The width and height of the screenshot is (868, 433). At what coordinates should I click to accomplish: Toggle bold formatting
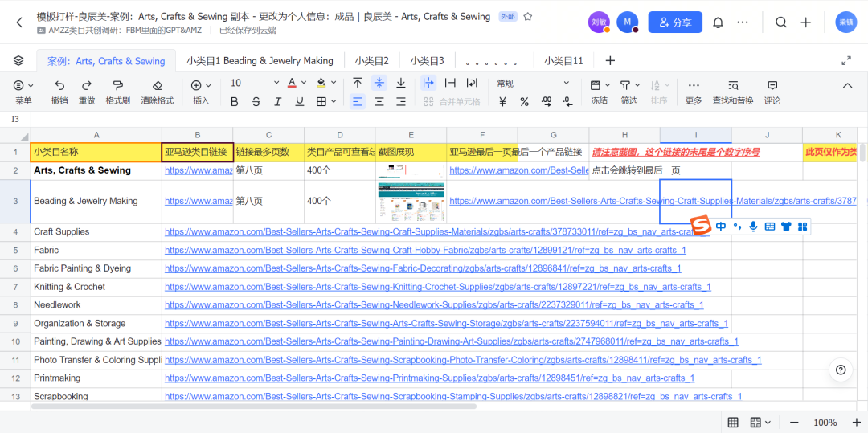234,102
